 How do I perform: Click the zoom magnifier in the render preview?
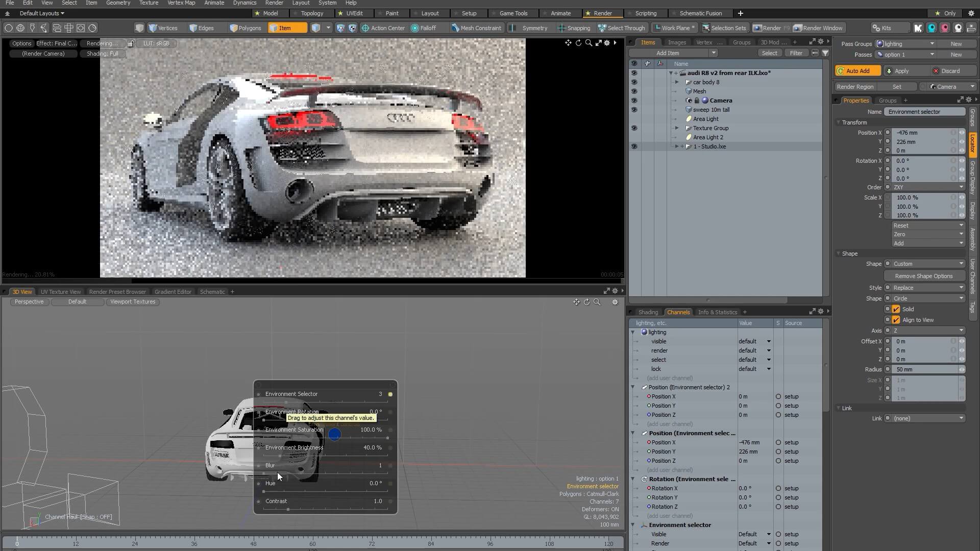(x=589, y=43)
